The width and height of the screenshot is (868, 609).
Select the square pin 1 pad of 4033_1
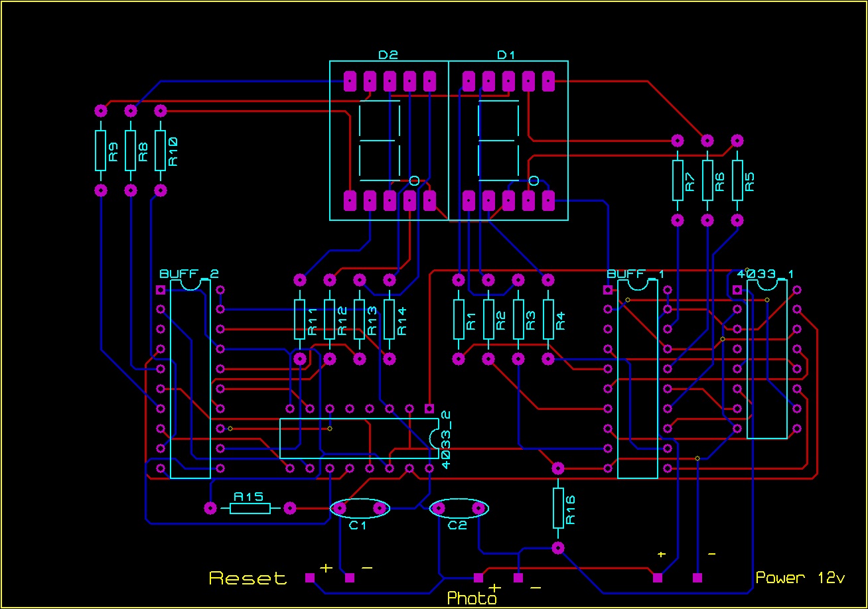click(x=737, y=290)
